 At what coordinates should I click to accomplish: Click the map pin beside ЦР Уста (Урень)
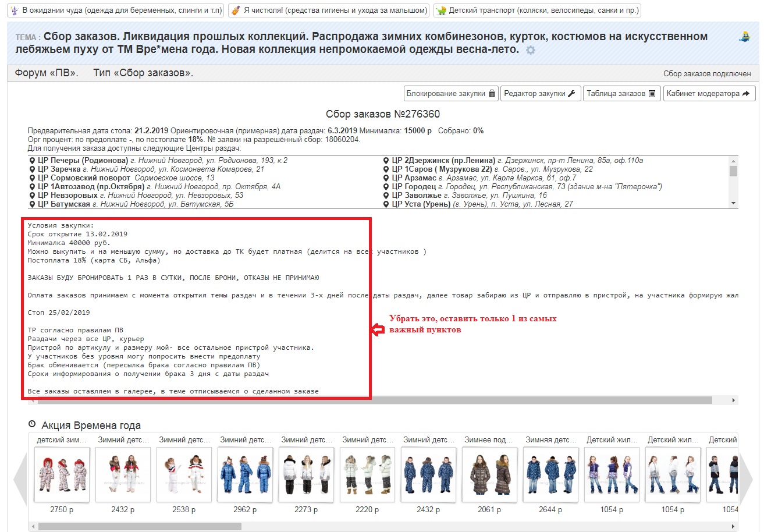pos(386,204)
